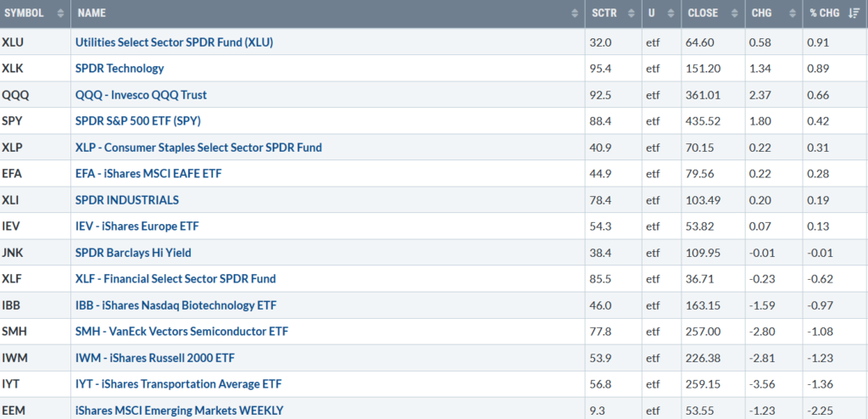The image size is (868, 419).
Task: Click percent change 0.91 for XLU
Action: point(819,42)
